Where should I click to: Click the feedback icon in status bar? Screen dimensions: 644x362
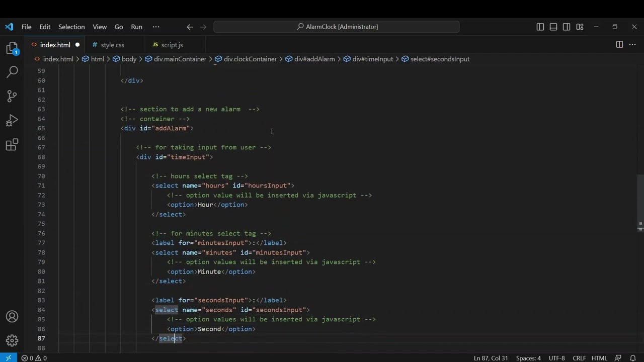click(618, 358)
